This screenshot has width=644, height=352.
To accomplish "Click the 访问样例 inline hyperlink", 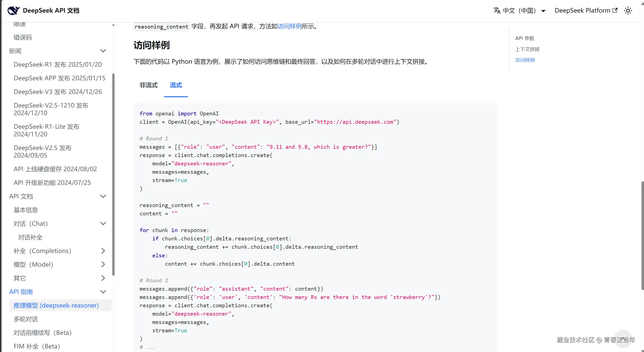I will pyautogui.click(x=290, y=26).
